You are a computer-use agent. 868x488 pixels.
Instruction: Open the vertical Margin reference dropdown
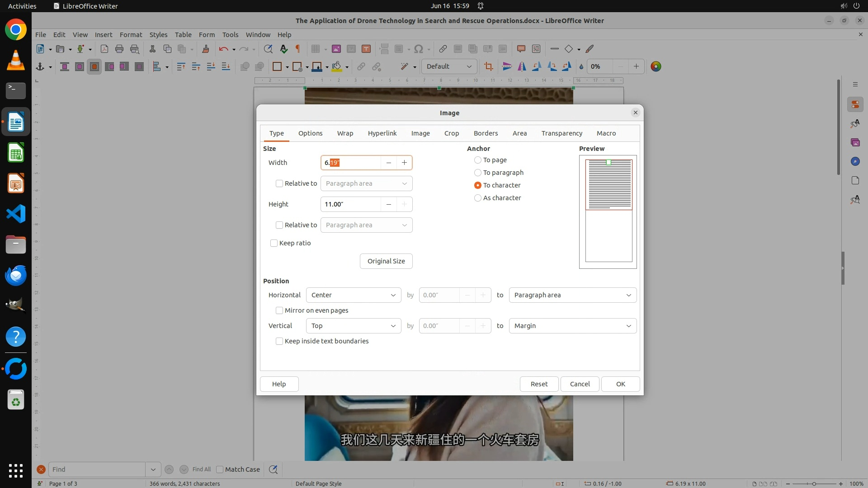pyautogui.click(x=572, y=326)
